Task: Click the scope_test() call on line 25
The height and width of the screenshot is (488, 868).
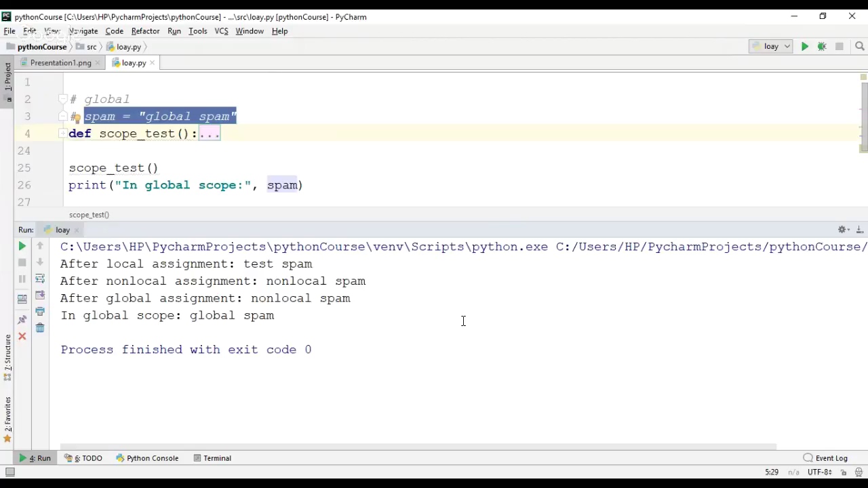Action: coord(113,168)
